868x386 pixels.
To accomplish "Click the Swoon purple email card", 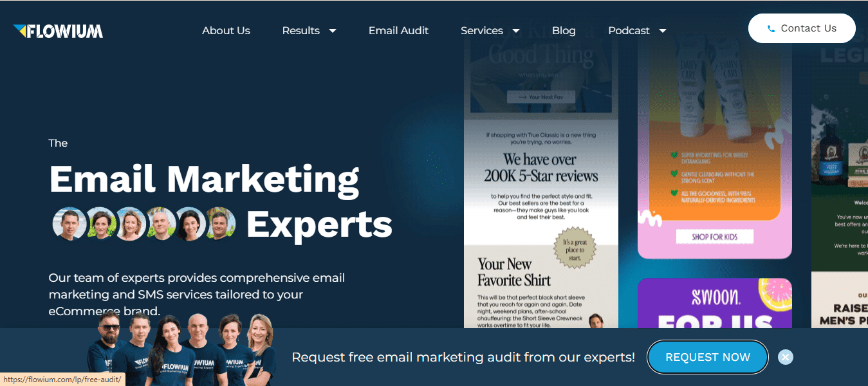I will point(715,303).
